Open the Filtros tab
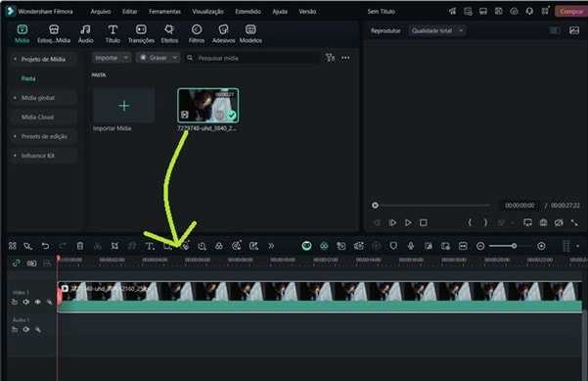 pos(197,33)
